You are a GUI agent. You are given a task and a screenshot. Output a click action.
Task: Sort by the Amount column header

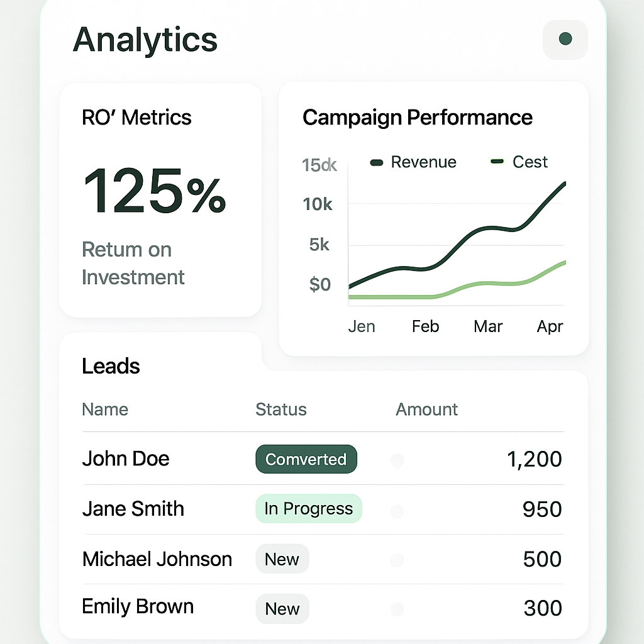click(x=426, y=409)
